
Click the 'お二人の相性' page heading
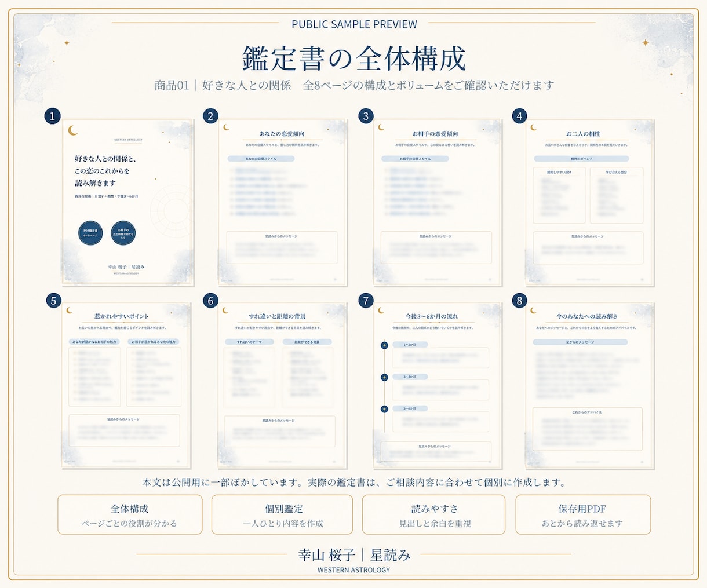[x=583, y=134]
